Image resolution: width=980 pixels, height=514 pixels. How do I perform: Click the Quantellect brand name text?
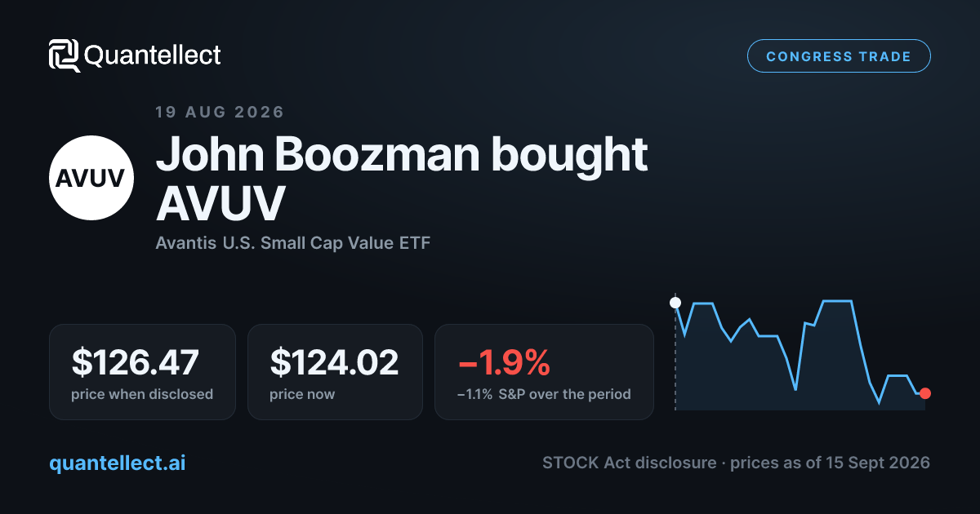[x=153, y=55]
